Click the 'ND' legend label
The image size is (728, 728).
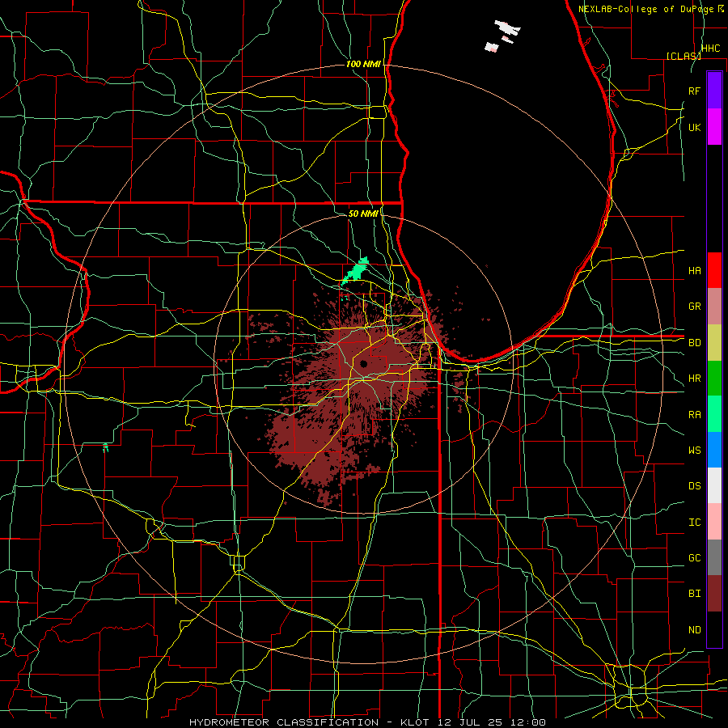694,630
